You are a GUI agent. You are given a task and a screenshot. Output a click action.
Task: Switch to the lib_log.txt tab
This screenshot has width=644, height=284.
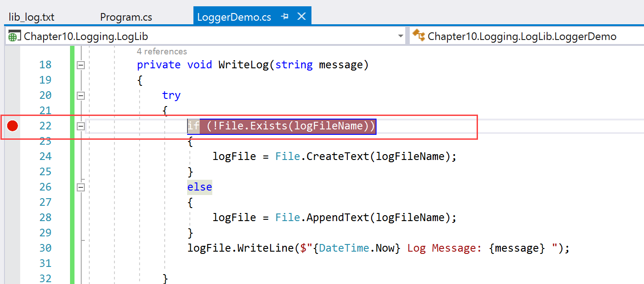click(31, 17)
